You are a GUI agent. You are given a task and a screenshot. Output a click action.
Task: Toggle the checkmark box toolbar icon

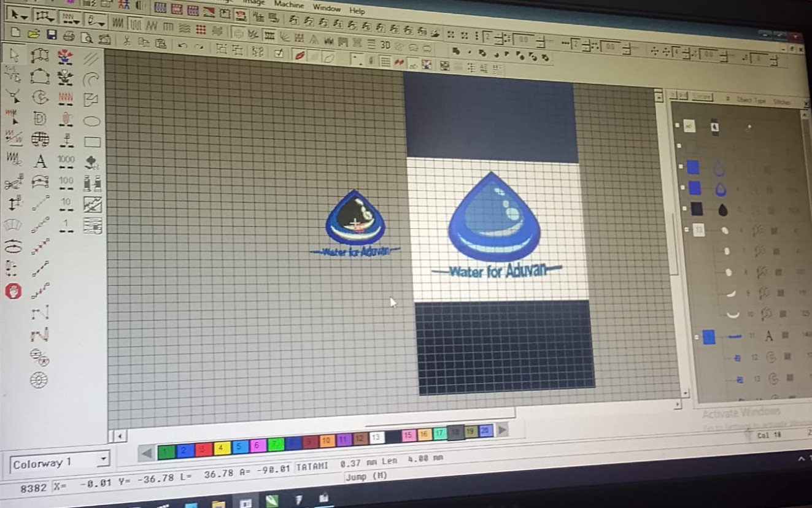click(279, 53)
